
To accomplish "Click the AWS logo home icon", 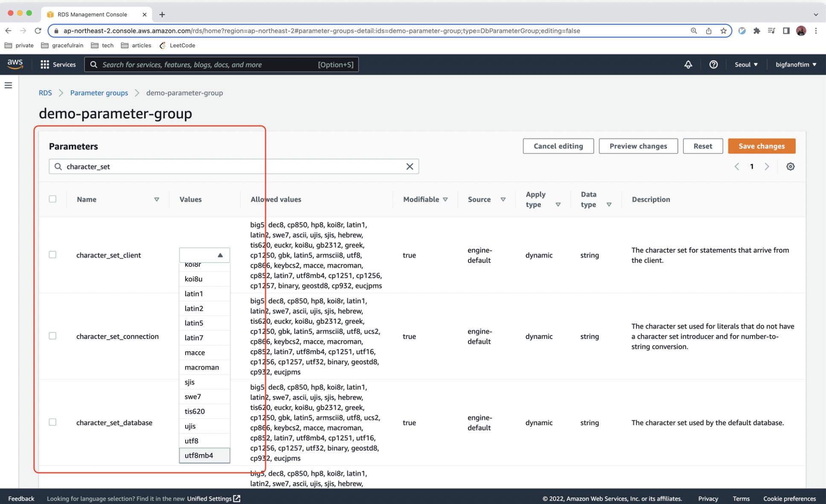I will (15, 64).
